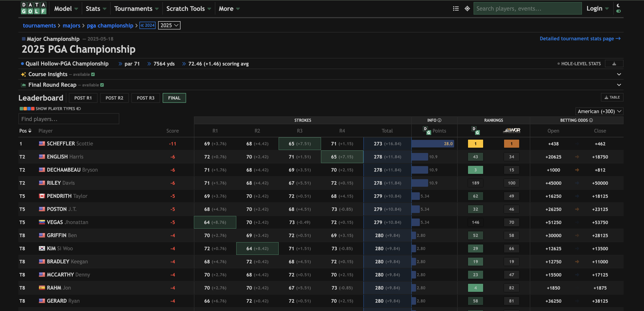This screenshot has height=311, width=644.
Task: Toggle Show Player Types switch
Action: [x=78, y=109]
